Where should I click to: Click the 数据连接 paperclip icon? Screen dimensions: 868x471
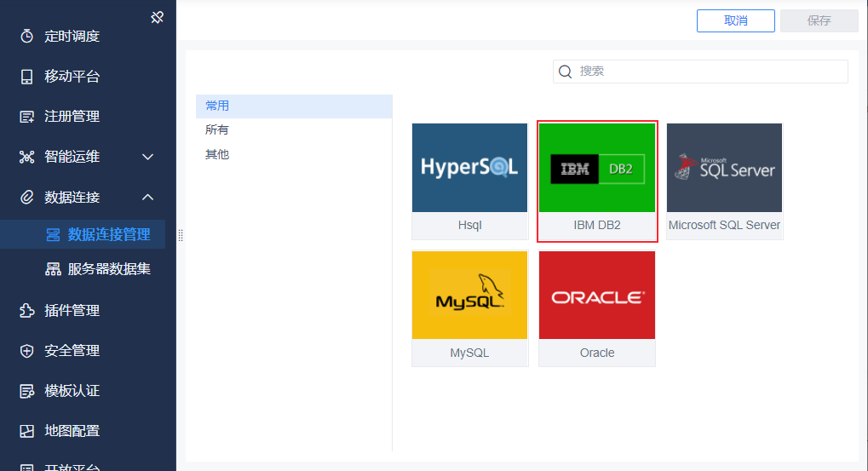pyautogui.click(x=26, y=198)
